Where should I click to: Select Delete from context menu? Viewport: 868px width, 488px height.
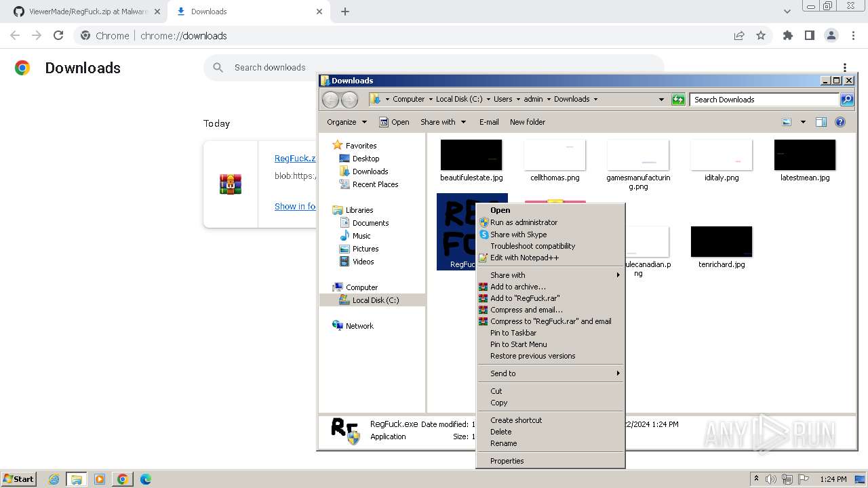pos(550,432)
